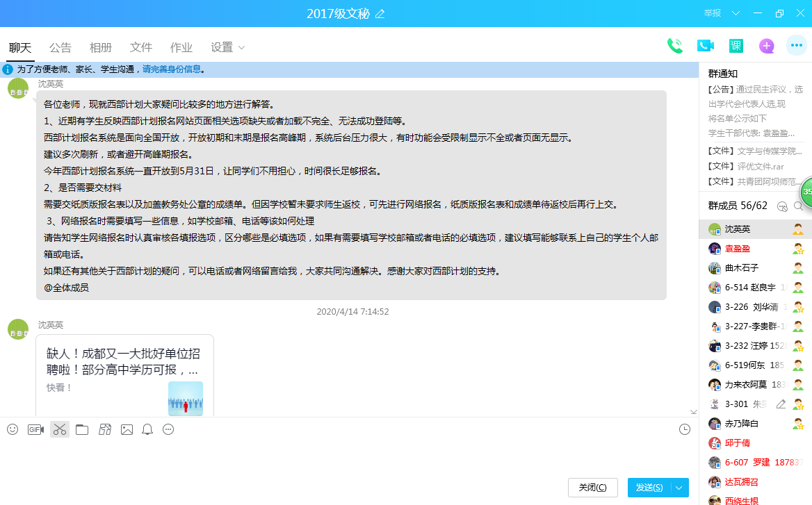
Task: Start a group voice call
Action: (674, 46)
